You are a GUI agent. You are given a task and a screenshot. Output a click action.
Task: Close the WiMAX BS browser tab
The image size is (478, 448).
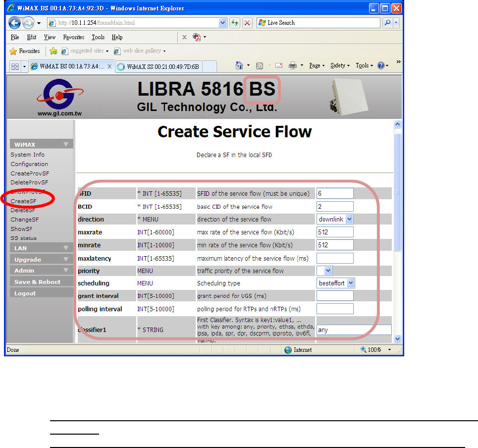pos(109,66)
